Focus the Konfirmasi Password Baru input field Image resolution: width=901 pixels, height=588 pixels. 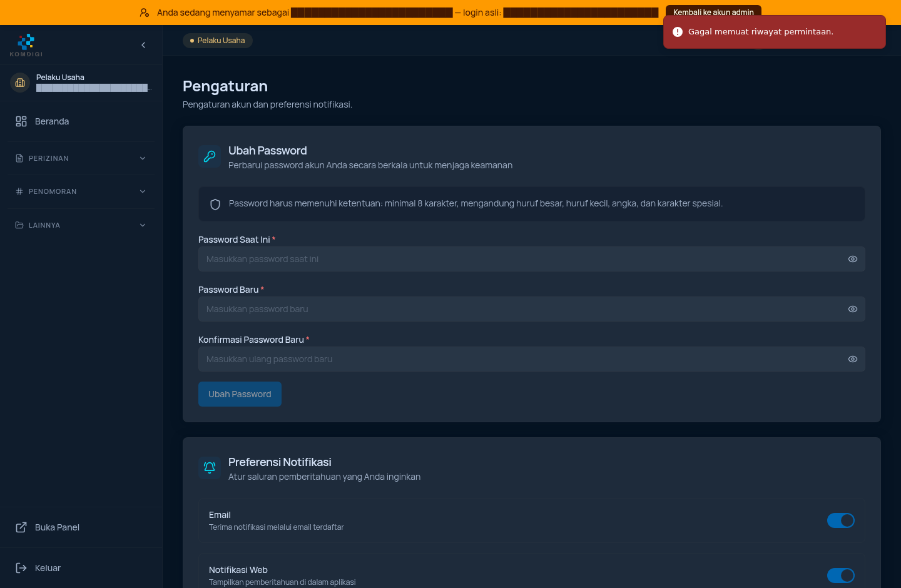point(532,359)
